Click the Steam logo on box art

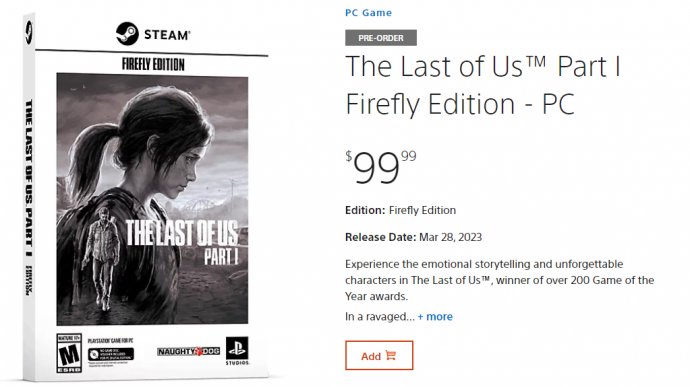coord(153,34)
